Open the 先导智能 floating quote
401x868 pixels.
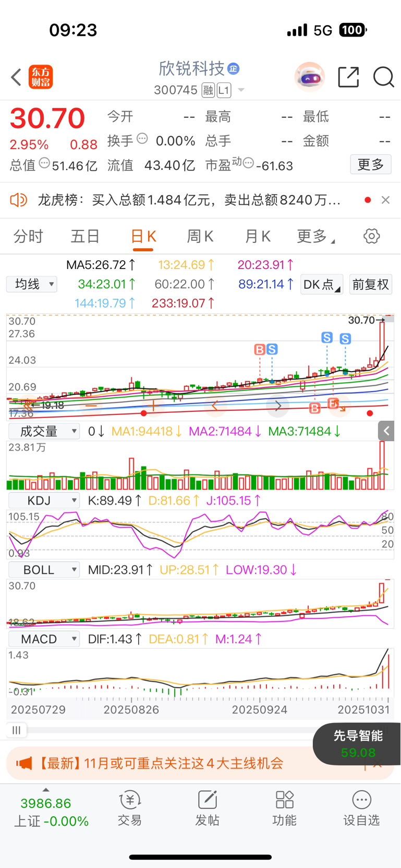[358, 744]
